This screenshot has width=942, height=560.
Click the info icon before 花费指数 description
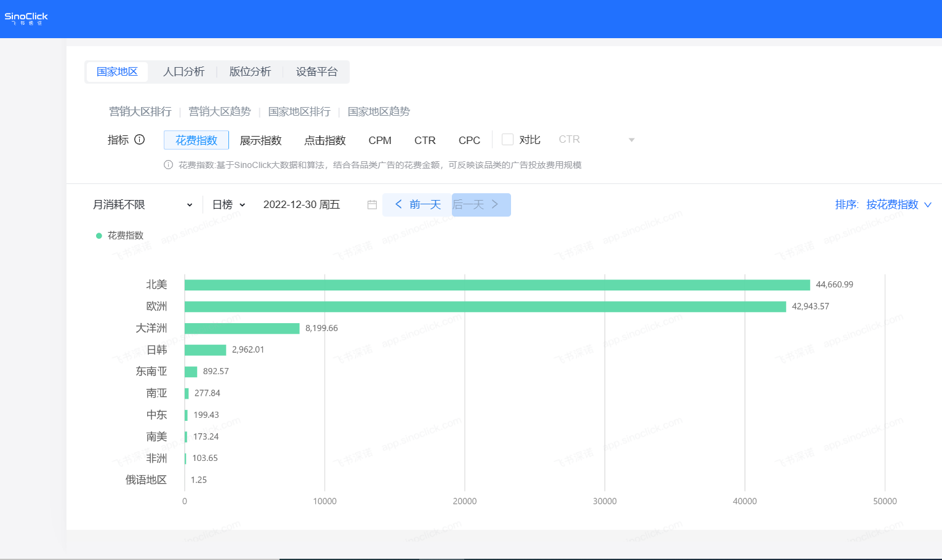pyautogui.click(x=168, y=165)
